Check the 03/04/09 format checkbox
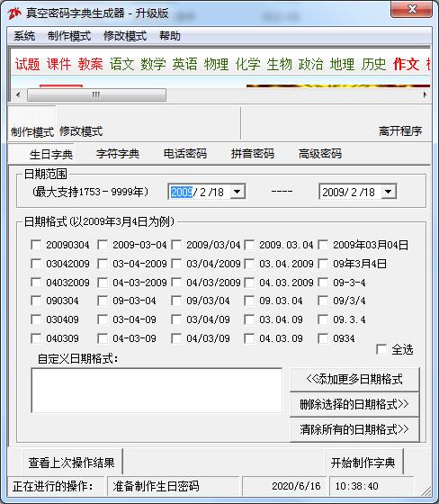This screenshot has height=504, width=439. (176, 319)
